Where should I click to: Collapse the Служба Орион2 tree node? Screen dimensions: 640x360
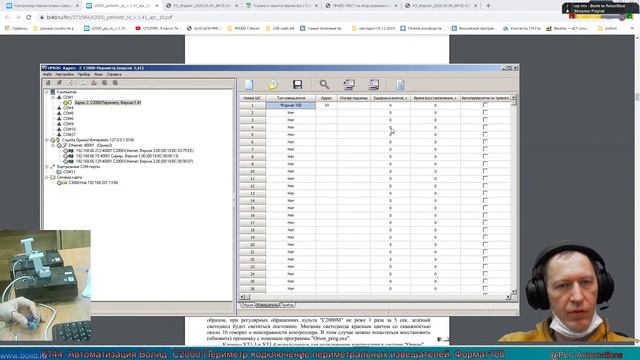pos(47,140)
